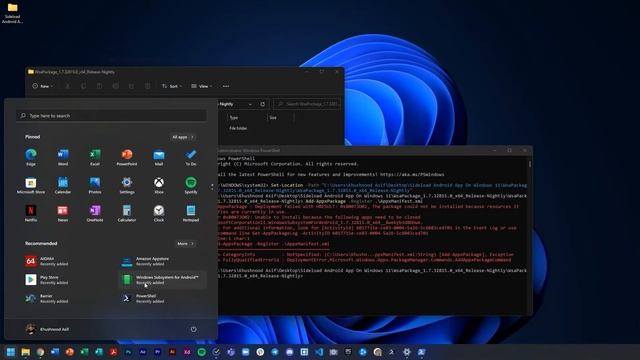The height and width of the screenshot is (360, 640).
Task: Open Illustrator from the taskbar
Action: coord(172,352)
